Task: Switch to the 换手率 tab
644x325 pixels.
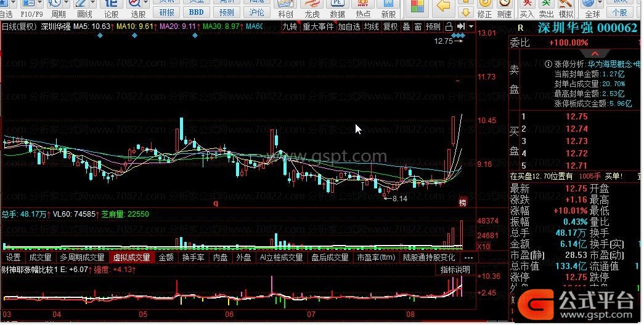Action: [x=193, y=258]
